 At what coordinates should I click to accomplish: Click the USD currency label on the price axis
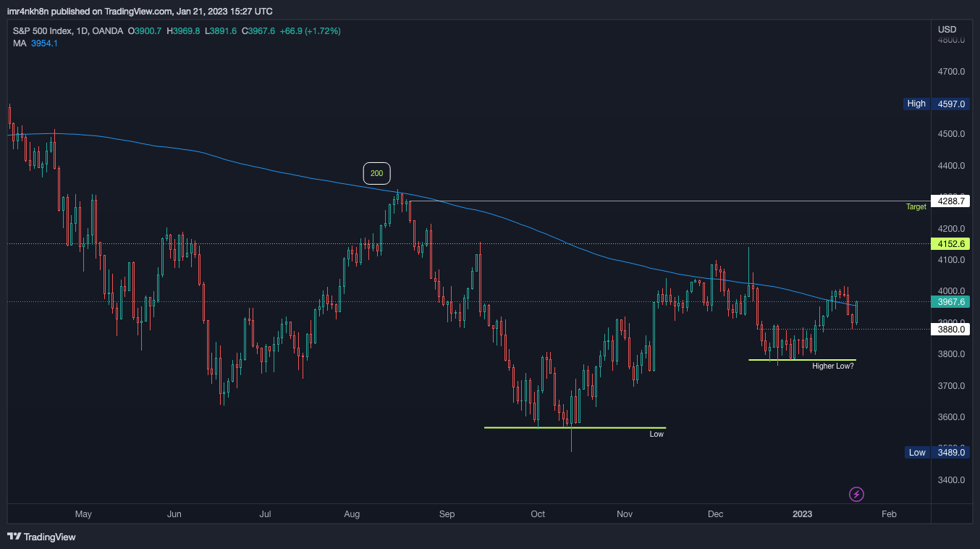point(947,30)
